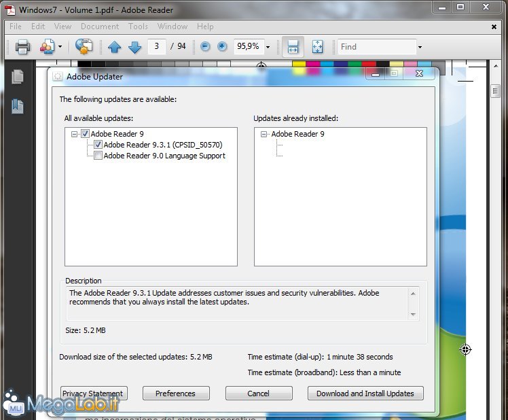Viewport: 508px width, 420px height.
Task: Go to next page with down arrow
Action: click(x=134, y=47)
